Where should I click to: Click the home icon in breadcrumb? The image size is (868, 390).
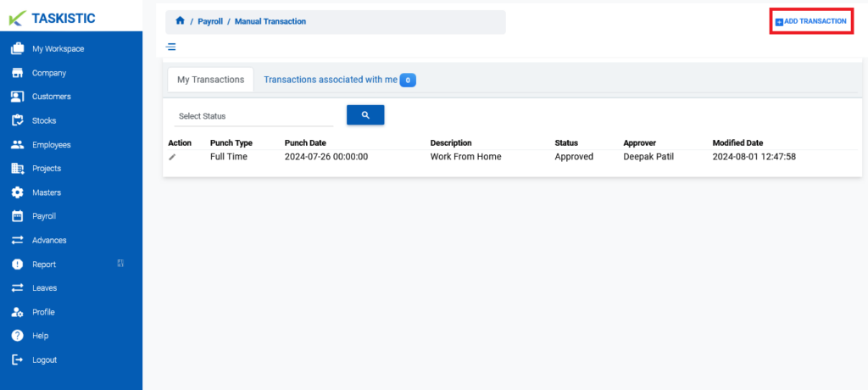(x=180, y=20)
